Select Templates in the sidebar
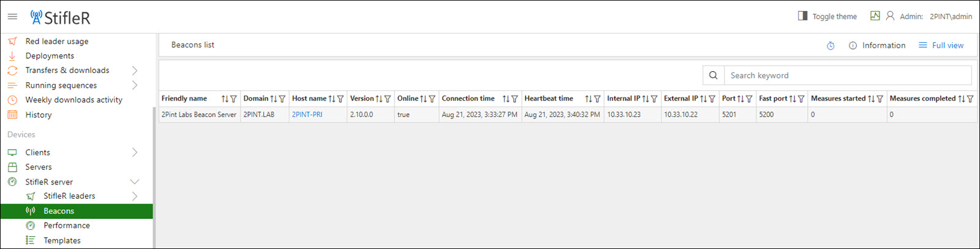This screenshot has height=249, width=980. pos(62,240)
